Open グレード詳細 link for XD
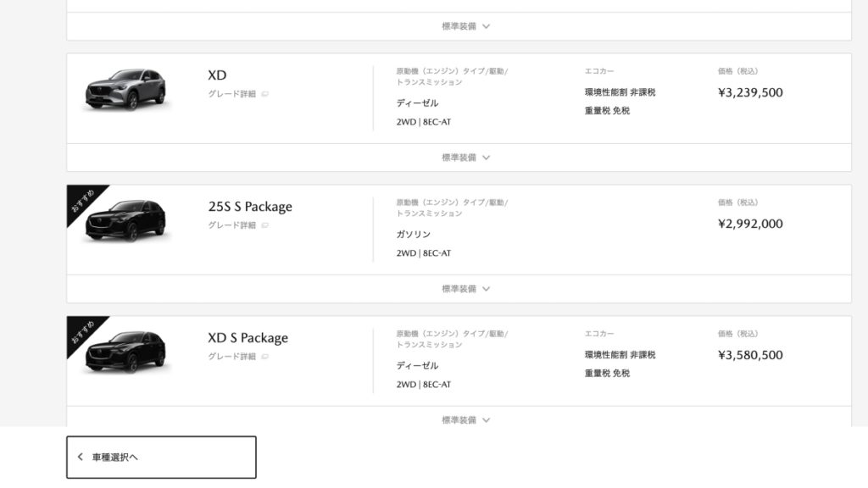The height and width of the screenshot is (488, 868). pyautogui.click(x=232, y=94)
